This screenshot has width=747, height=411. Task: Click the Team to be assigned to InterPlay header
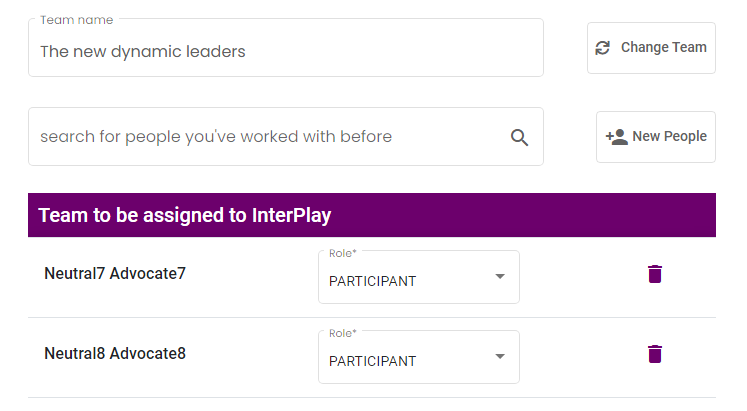[x=372, y=215]
